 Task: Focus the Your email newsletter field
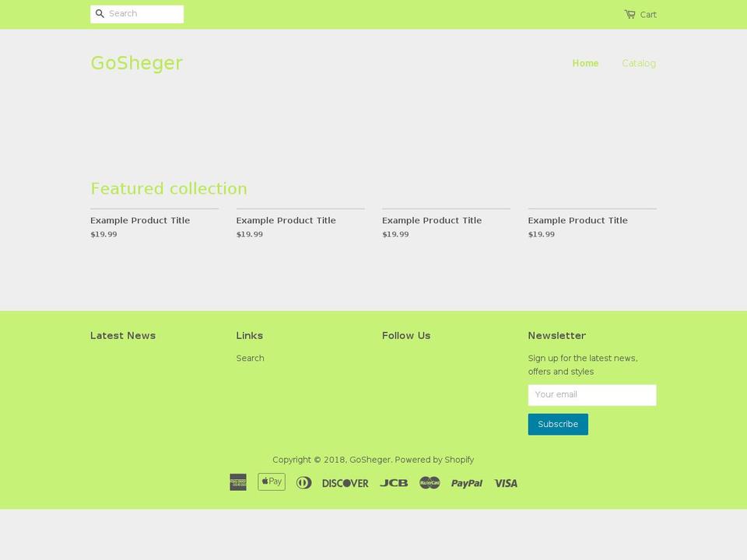(592, 395)
